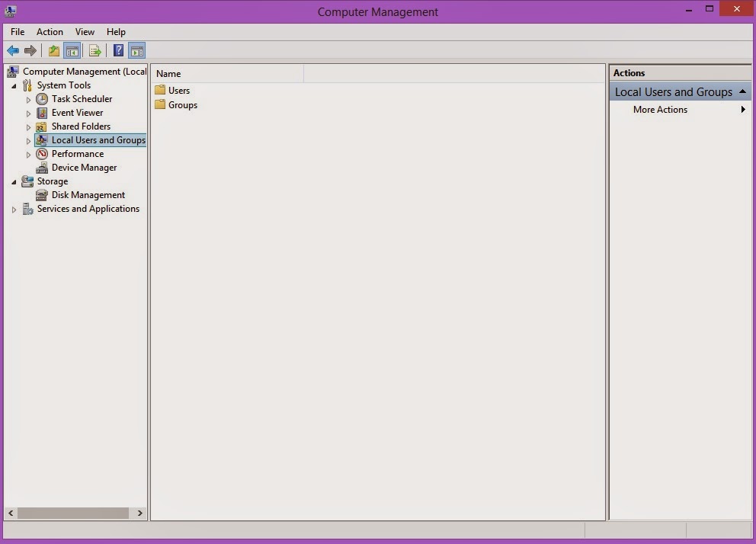The height and width of the screenshot is (544, 756).
Task: Click the Device Manager icon
Action: tap(42, 168)
